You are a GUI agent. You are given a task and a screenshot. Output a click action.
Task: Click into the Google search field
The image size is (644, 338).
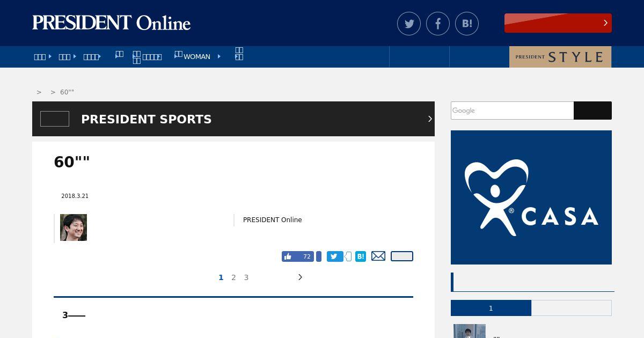pos(512,111)
